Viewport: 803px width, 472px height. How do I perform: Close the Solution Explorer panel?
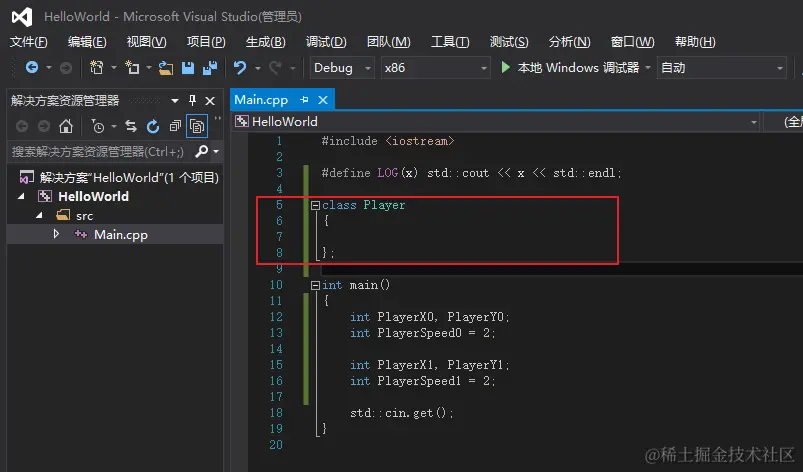click(x=210, y=101)
